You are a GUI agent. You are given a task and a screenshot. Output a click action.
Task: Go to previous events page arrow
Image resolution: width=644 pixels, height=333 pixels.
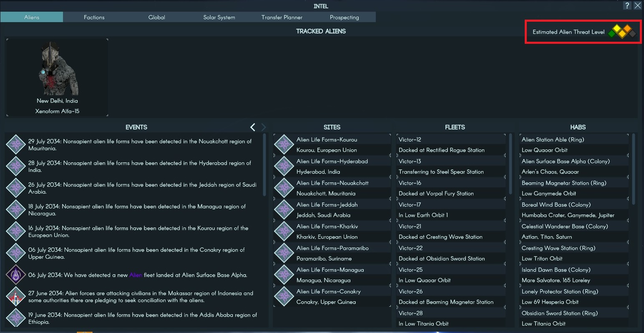coord(253,127)
